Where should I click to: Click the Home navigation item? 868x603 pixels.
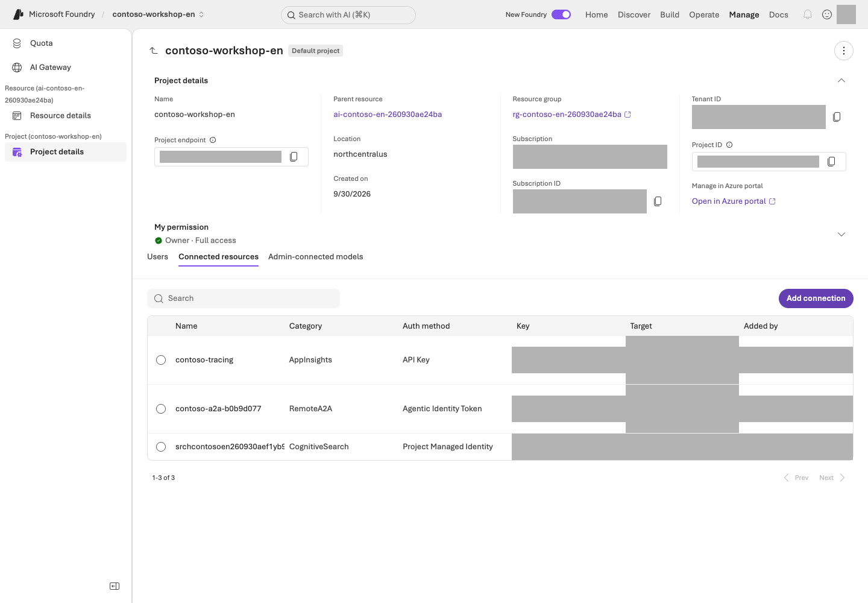(596, 14)
